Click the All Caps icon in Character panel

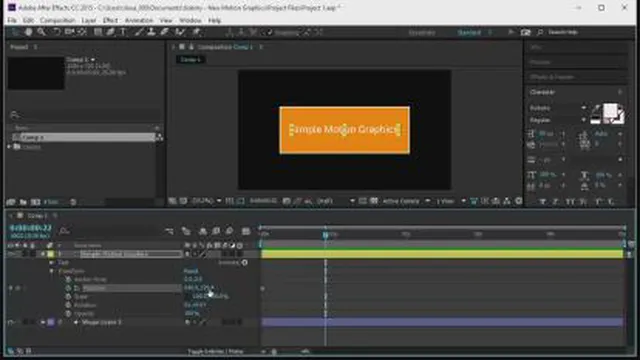570,202
